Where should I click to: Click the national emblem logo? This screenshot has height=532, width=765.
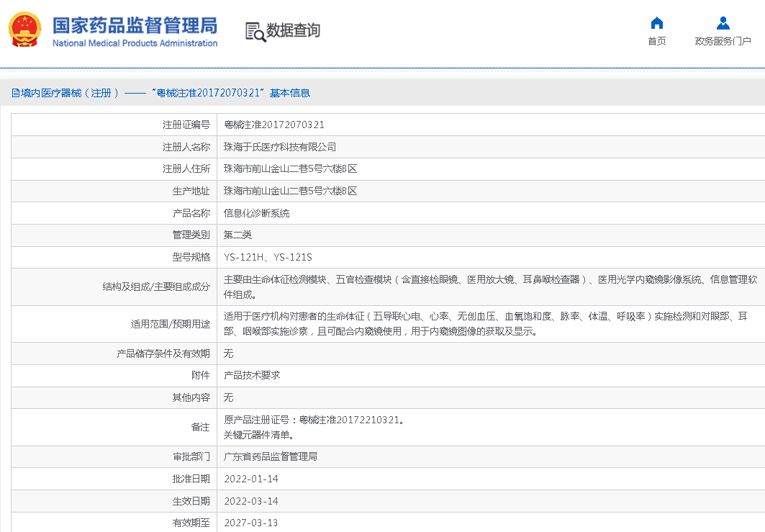(25, 30)
